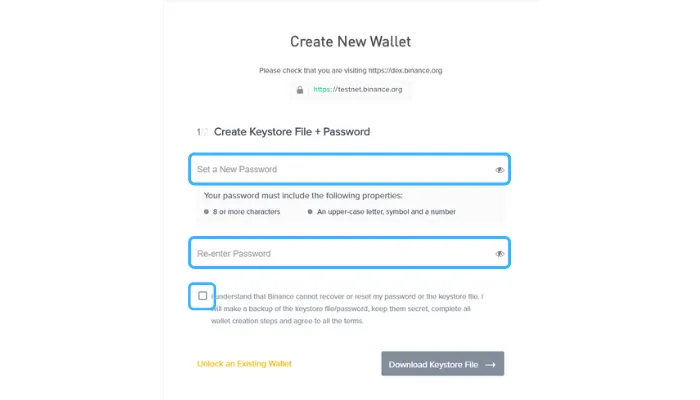Click the upper-case letter, symbol and number requirement

(386, 212)
